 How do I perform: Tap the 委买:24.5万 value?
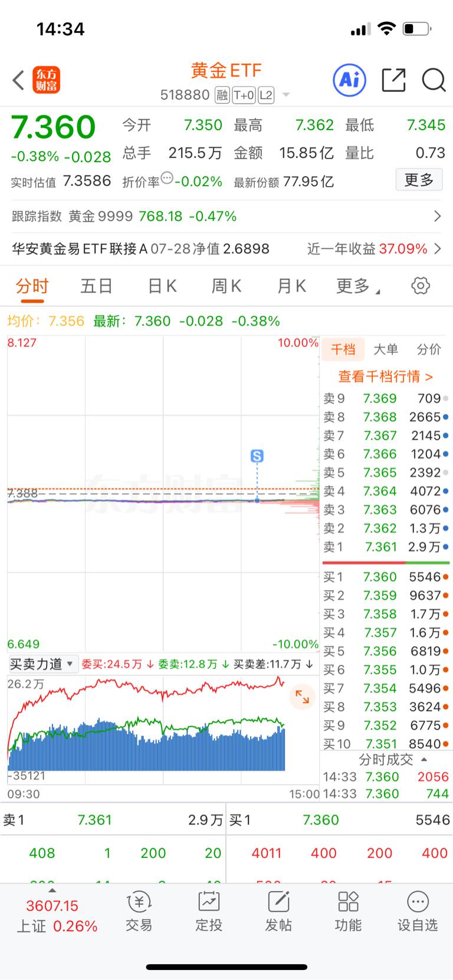tap(112, 664)
